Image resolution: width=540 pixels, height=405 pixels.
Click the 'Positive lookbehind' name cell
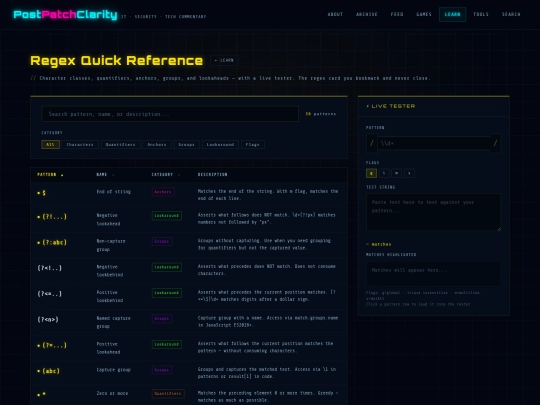[x=110, y=296]
